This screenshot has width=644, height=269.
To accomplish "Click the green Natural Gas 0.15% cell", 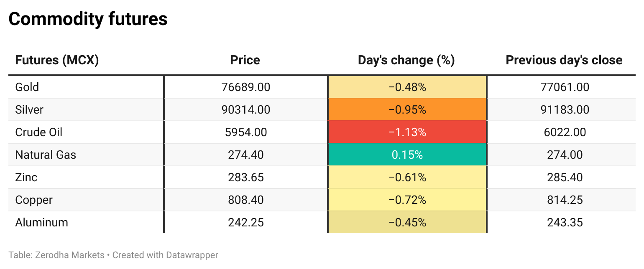I will 407,155.
